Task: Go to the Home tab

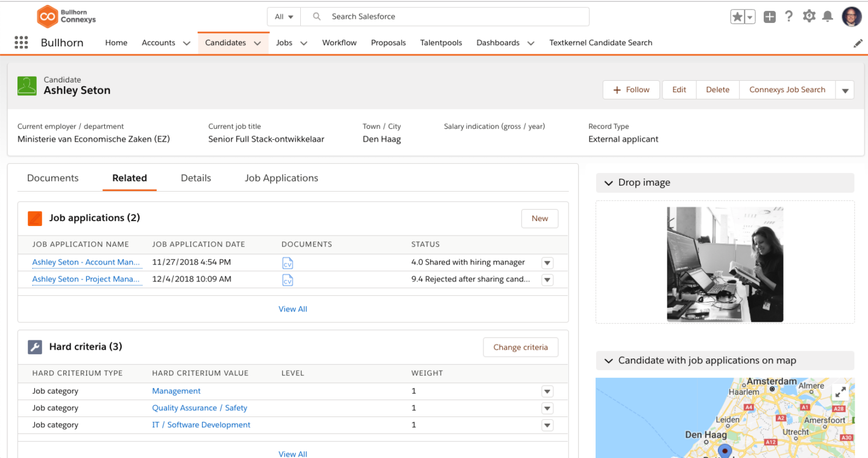Action: tap(116, 43)
